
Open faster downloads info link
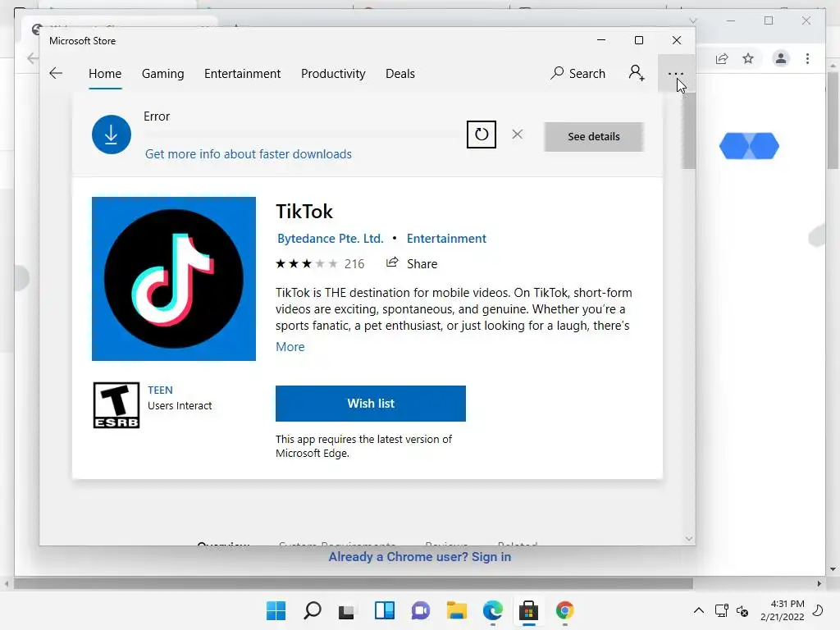click(248, 154)
